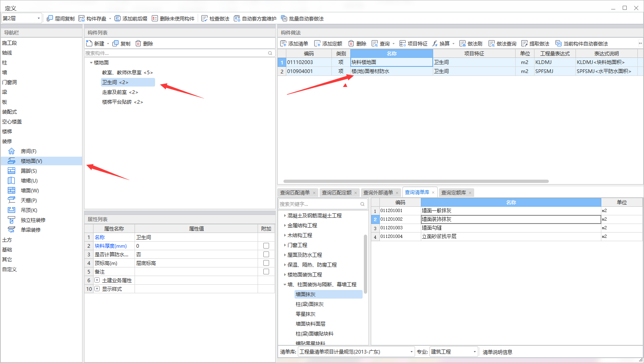Close the 查询清单库 tab
This screenshot has width=644, height=363.
433,192
